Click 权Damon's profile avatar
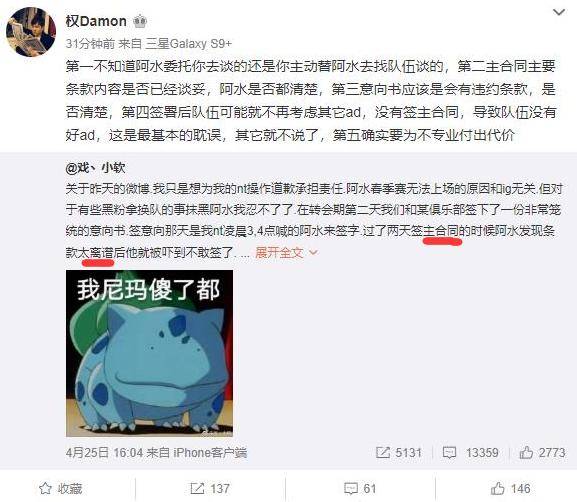The width and height of the screenshot is (577, 502). pos(31,31)
